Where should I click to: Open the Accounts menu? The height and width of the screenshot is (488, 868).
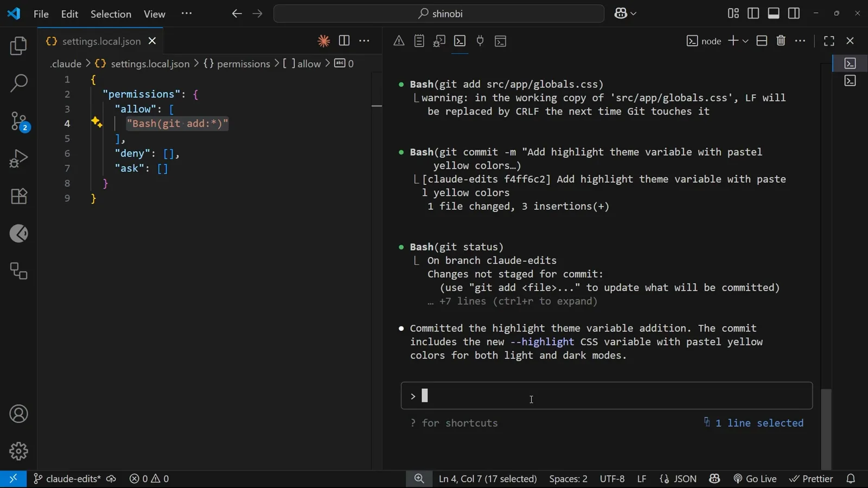click(18, 414)
